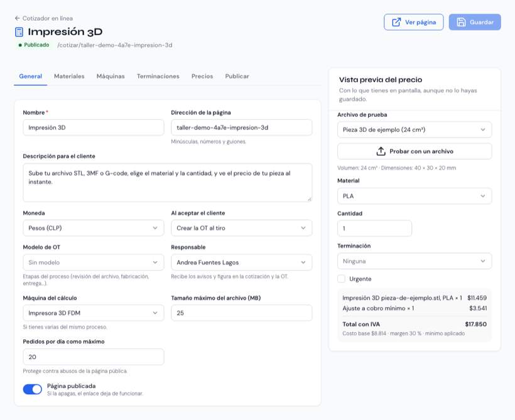Screen dimensions: 515x420
Task: Click the back arrow next to Cotizador en línea
Action: [17, 18]
